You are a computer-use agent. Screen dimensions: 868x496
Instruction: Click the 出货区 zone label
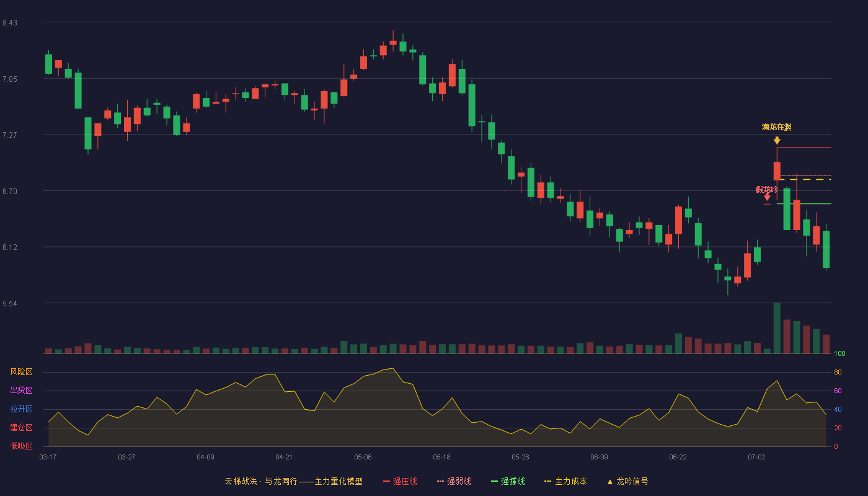pyautogui.click(x=21, y=391)
